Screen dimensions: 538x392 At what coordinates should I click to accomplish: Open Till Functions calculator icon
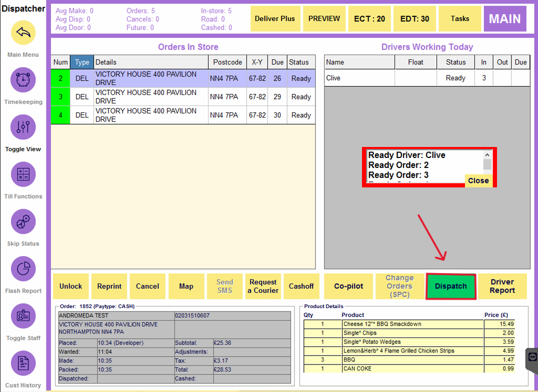(23, 174)
